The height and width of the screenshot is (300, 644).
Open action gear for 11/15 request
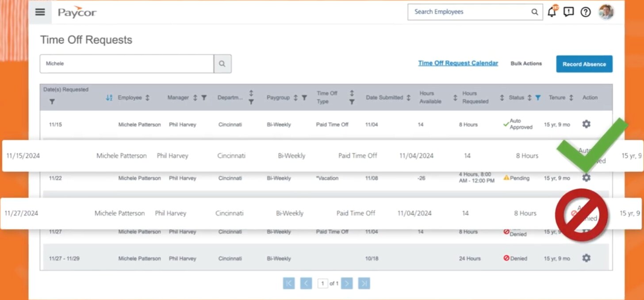(x=586, y=124)
